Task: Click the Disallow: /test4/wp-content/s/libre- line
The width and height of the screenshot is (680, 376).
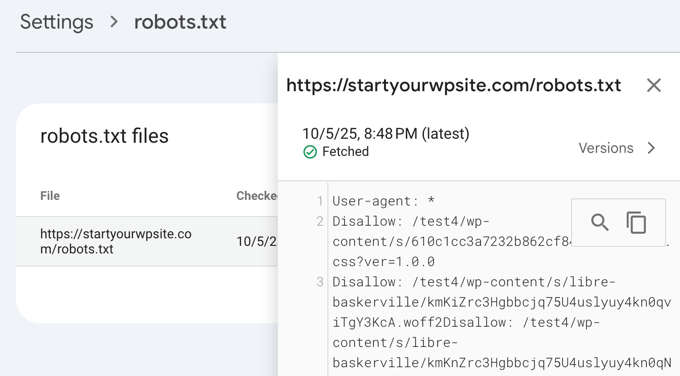Action: point(474,282)
